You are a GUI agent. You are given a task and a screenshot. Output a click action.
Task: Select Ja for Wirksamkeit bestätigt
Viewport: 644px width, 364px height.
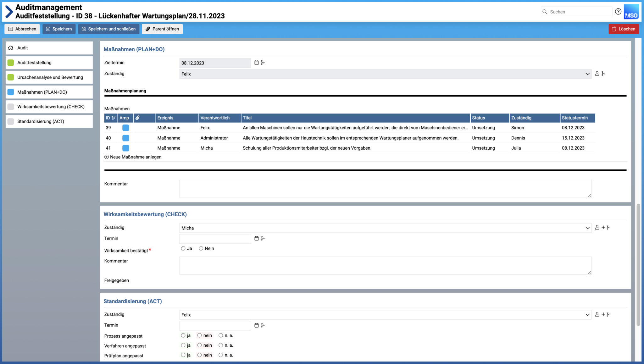pyautogui.click(x=183, y=248)
